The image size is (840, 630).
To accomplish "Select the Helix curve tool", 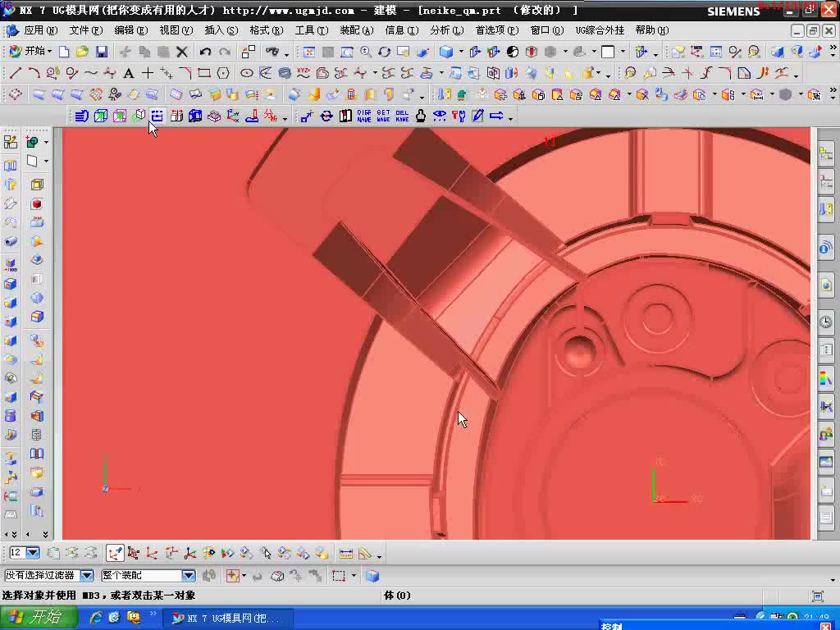I will pyautogui.click(x=285, y=73).
